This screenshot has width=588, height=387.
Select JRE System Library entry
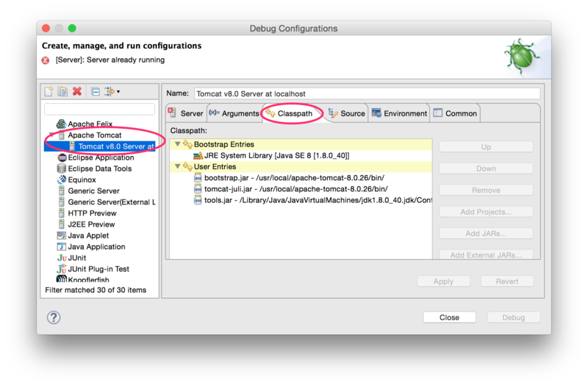[x=277, y=155]
